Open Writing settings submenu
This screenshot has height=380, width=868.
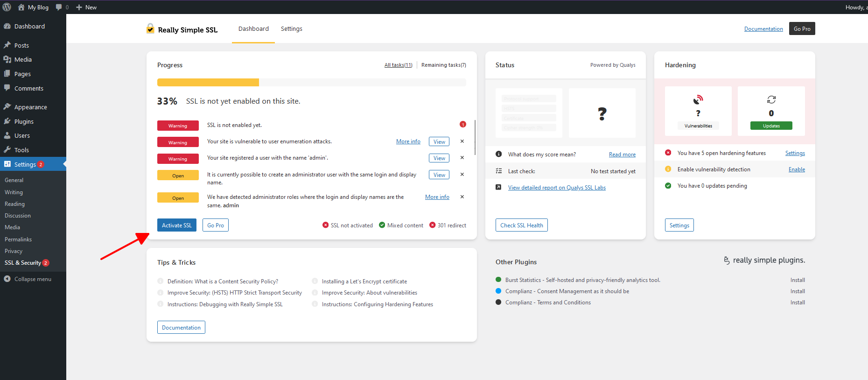(14, 192)
